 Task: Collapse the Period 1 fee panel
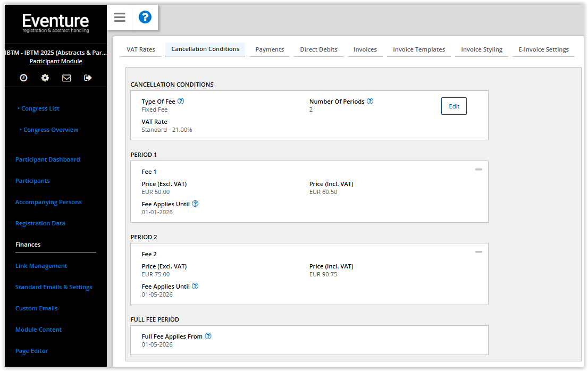[478, 170]
